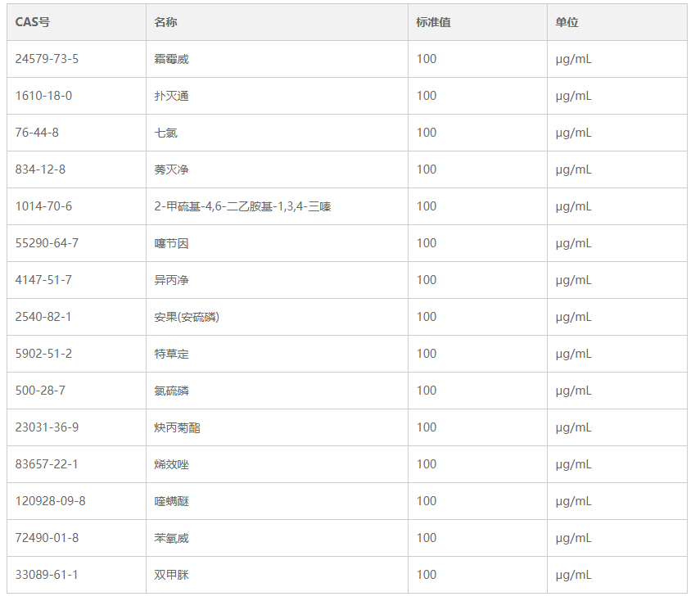Screen dimensions: 700x601
Task: Click the μg/mL unit in 喹螨醚 row
Action: click(x=573, y=501)
